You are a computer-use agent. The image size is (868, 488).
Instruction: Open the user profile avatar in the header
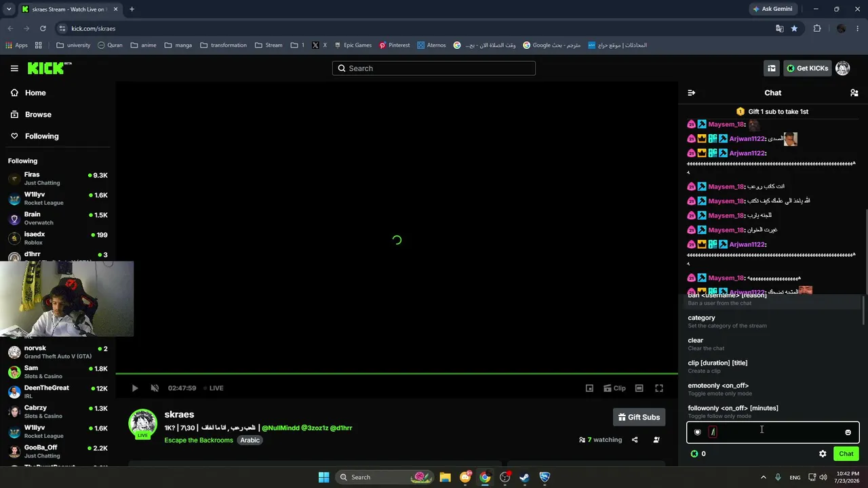842,68
